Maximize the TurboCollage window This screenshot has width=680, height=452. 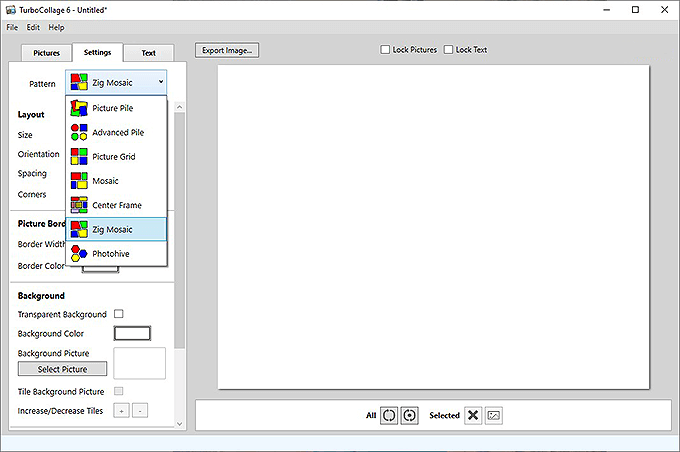(x=635, y=10)
